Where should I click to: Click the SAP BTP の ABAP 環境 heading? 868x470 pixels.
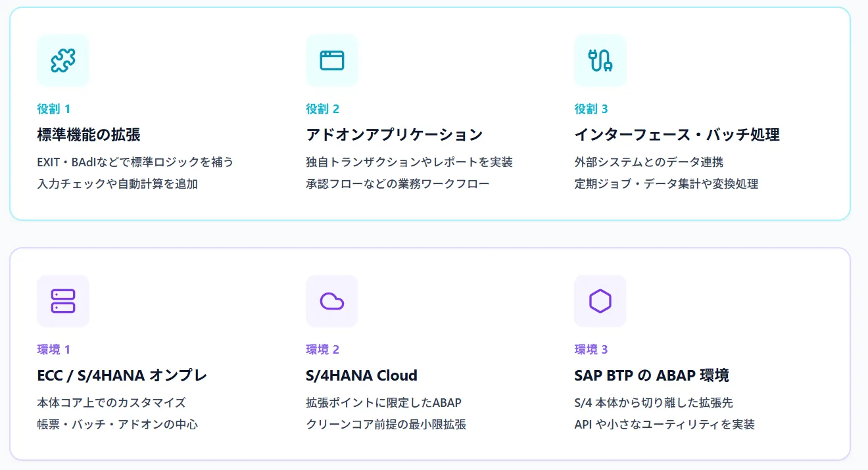[x=652, y=375]
